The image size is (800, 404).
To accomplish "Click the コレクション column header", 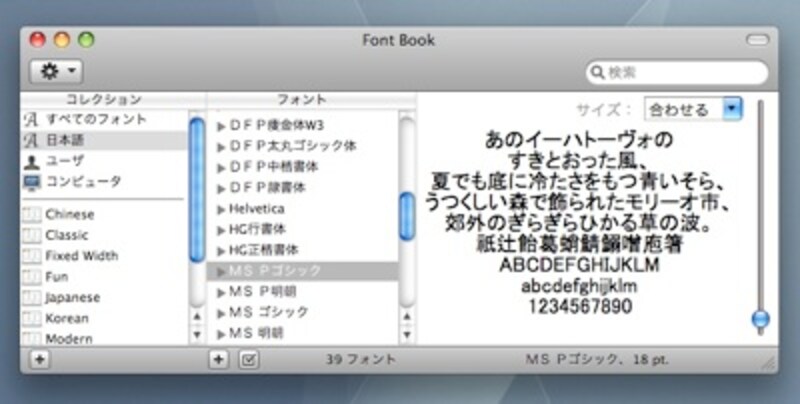I will pyautogui.click(x=104, y=99).
